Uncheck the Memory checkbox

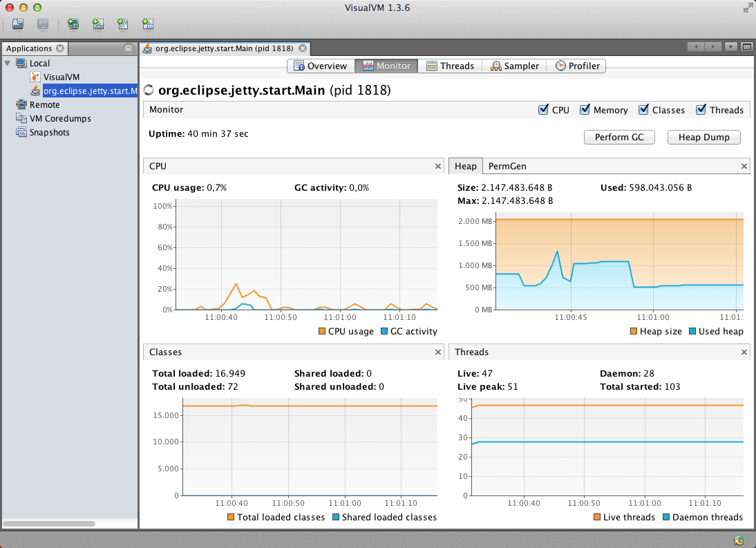pyautogui.click(x=585, y=109)
